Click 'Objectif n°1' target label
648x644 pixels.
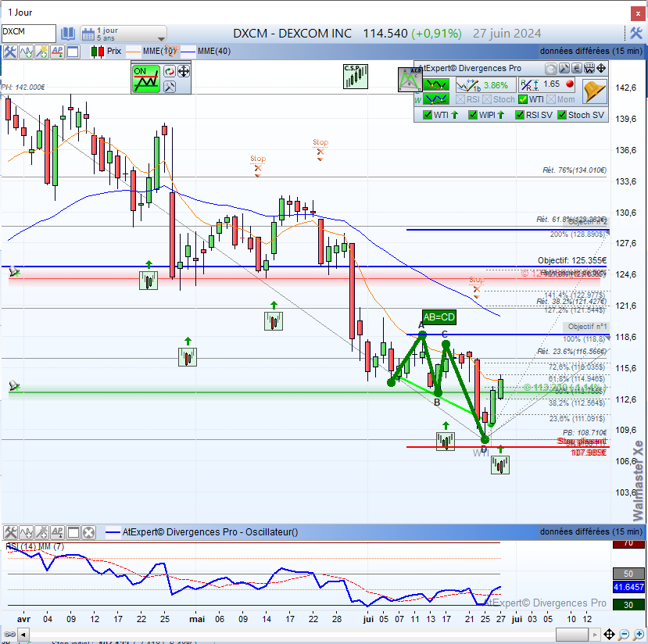(x=587, y=327)
